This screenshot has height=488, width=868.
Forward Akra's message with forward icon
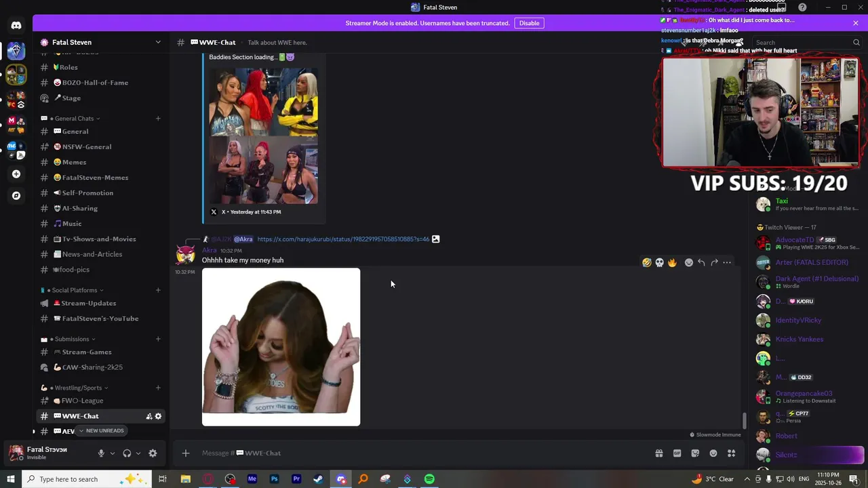(x=714, y=262)
